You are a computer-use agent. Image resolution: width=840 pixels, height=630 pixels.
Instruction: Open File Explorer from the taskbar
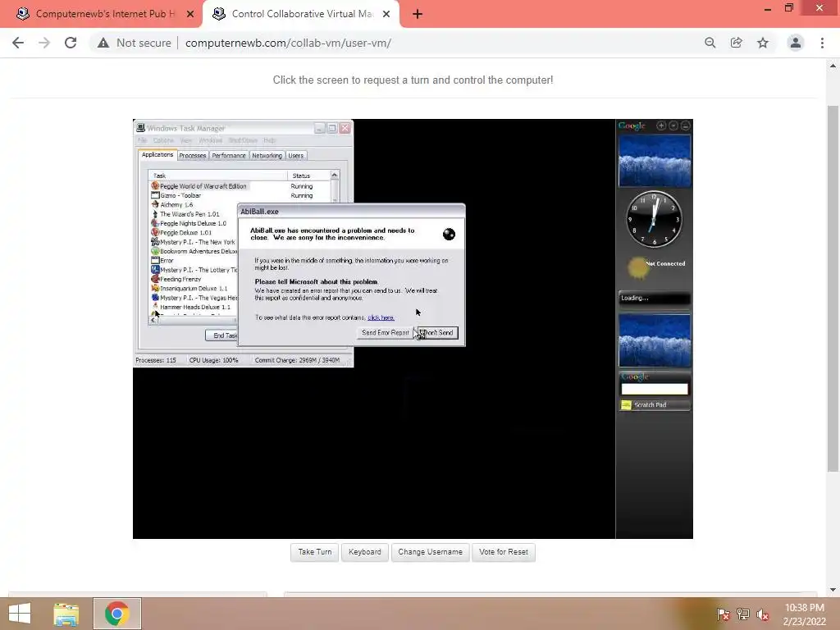[x=66, y=614]
